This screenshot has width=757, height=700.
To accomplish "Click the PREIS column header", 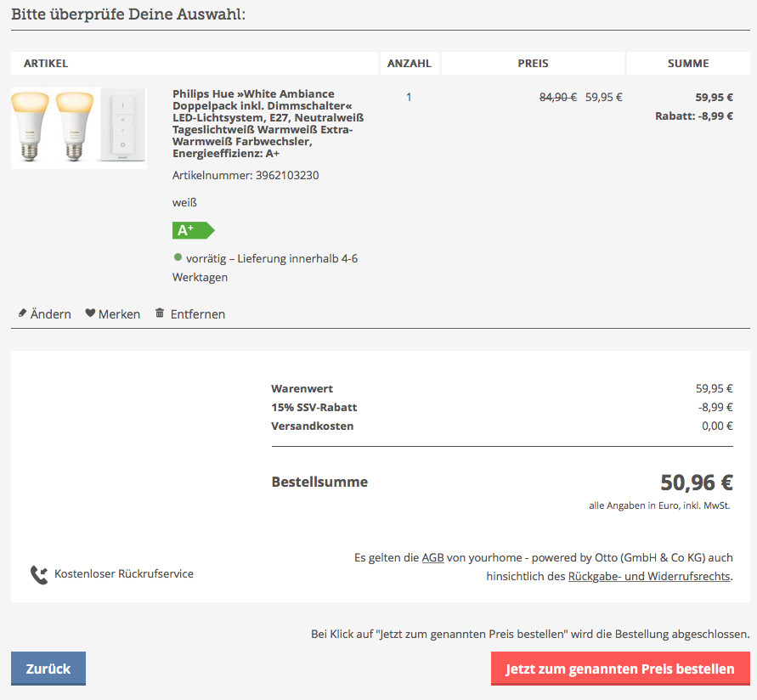I will click(533, 64).
